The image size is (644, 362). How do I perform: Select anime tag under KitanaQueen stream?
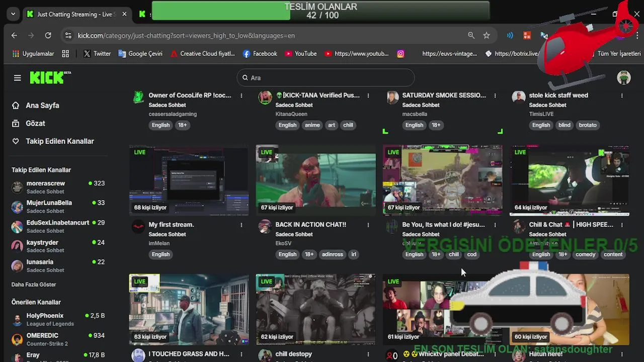(312, 125)
